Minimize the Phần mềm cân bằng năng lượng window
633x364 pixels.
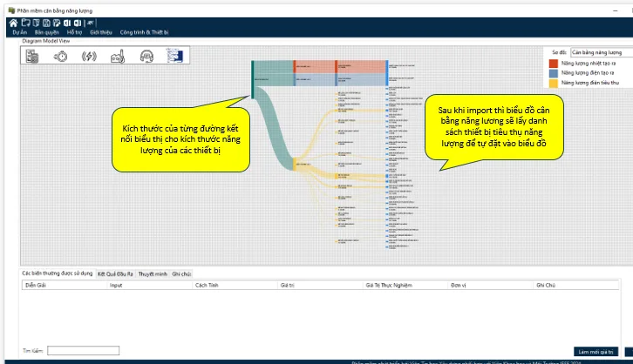click(616, 10)
